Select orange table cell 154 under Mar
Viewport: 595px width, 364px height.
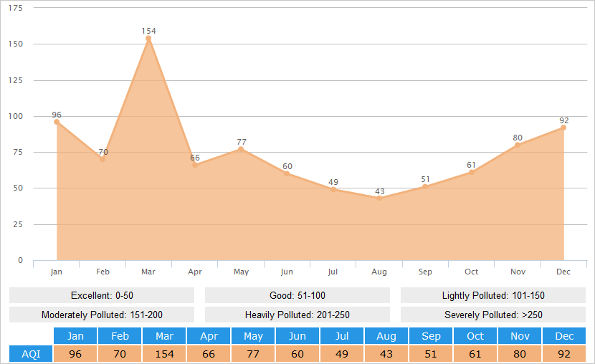point(164,354)
